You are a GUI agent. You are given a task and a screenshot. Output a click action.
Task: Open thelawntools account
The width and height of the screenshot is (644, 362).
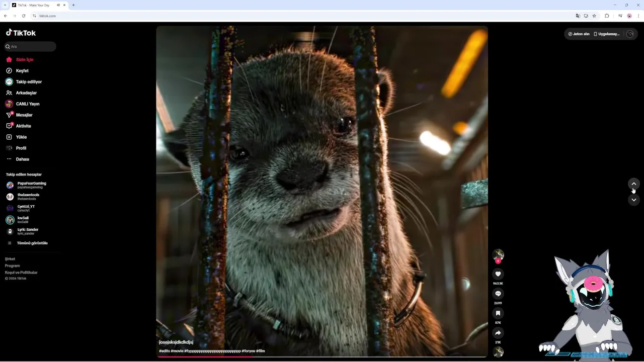click(x=23, y=197)
